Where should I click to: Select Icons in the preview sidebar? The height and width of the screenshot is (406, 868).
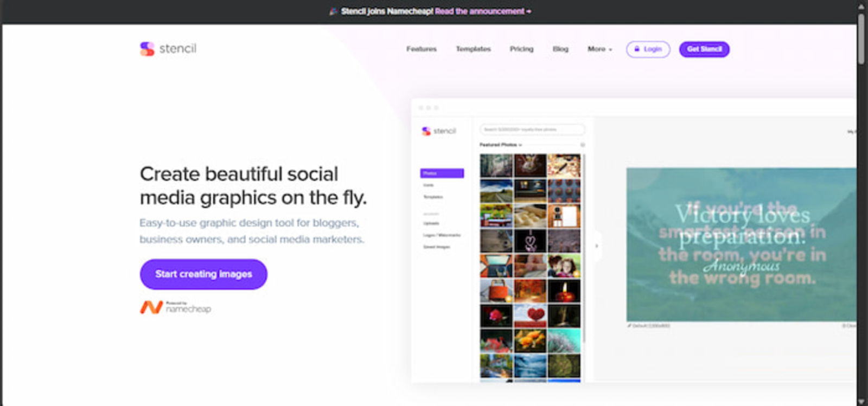(x=429, y=185)
